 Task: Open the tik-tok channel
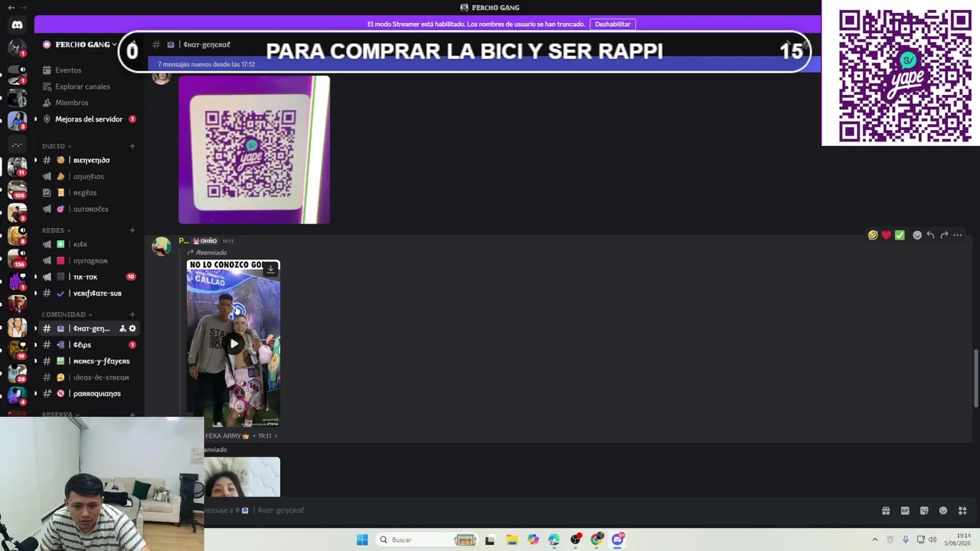pyautogui.click(x=90, y=277)
